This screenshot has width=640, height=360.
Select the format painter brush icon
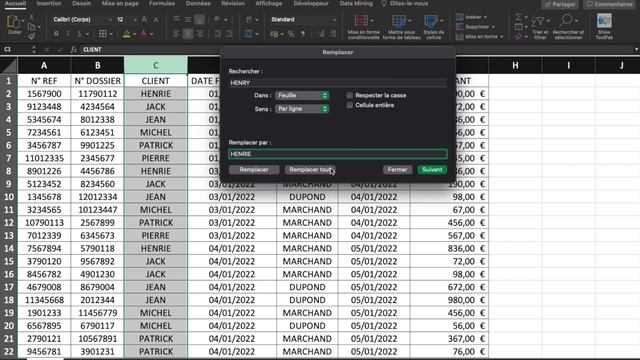click(x=31, y=36)
